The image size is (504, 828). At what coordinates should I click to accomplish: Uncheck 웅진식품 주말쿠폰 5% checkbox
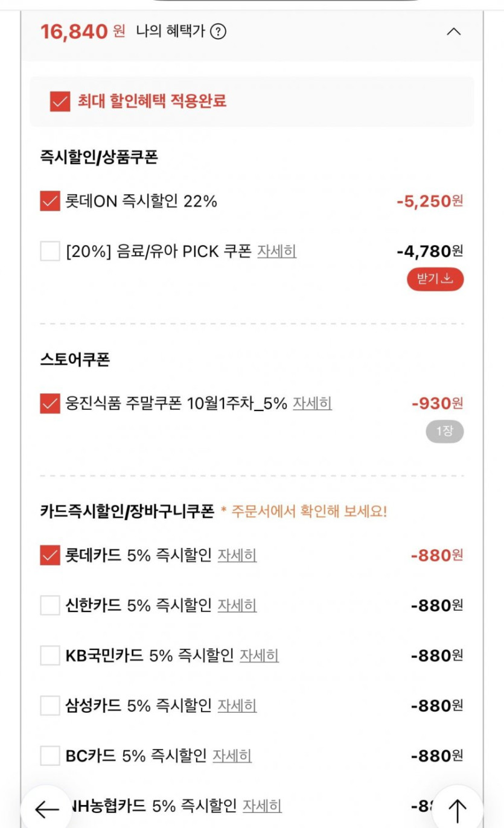coord(50,403)
